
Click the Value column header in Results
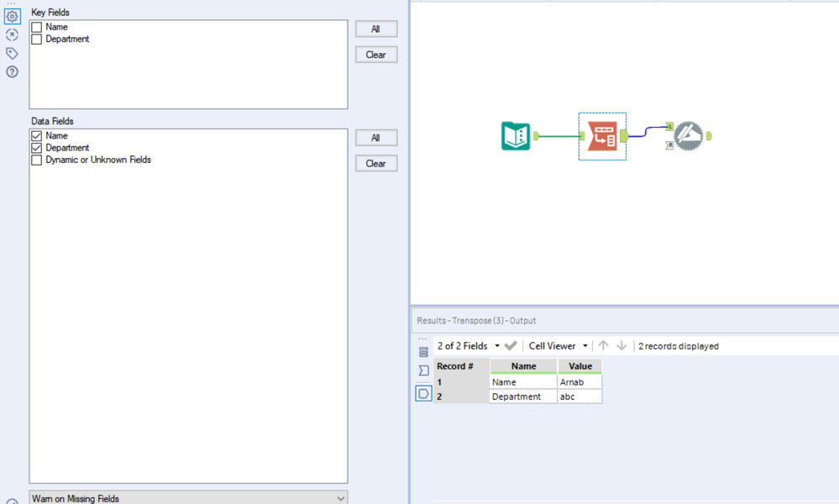point(580,366)
